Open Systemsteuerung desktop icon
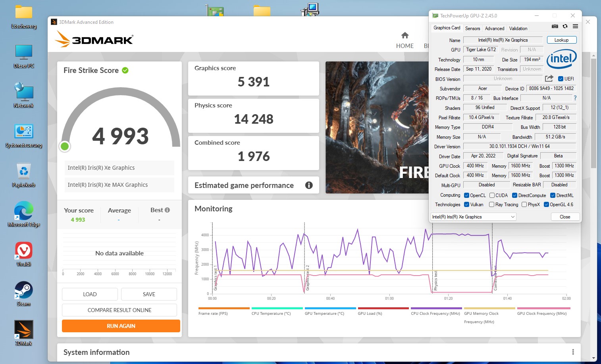 [24, 135]
